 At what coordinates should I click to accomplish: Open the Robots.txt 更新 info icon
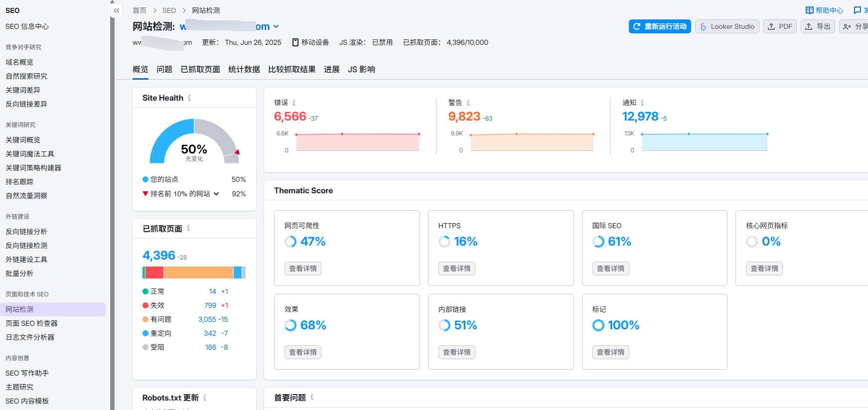point(205,398)
